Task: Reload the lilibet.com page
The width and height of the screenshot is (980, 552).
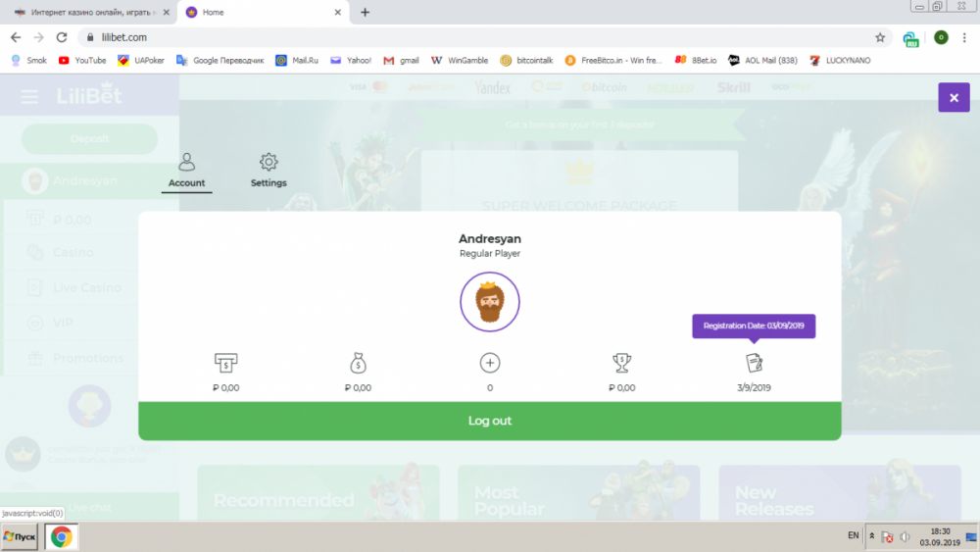Action: coord(61,37)
